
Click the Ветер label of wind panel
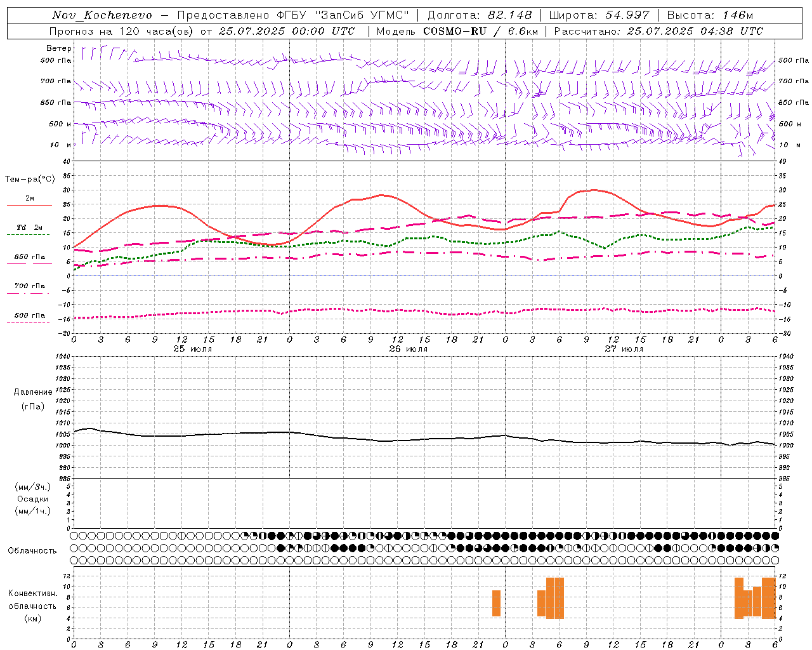[x=58, y=48]
